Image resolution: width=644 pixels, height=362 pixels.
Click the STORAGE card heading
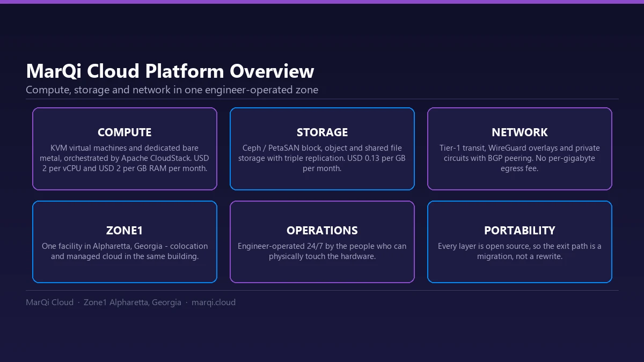pos(322,132)
